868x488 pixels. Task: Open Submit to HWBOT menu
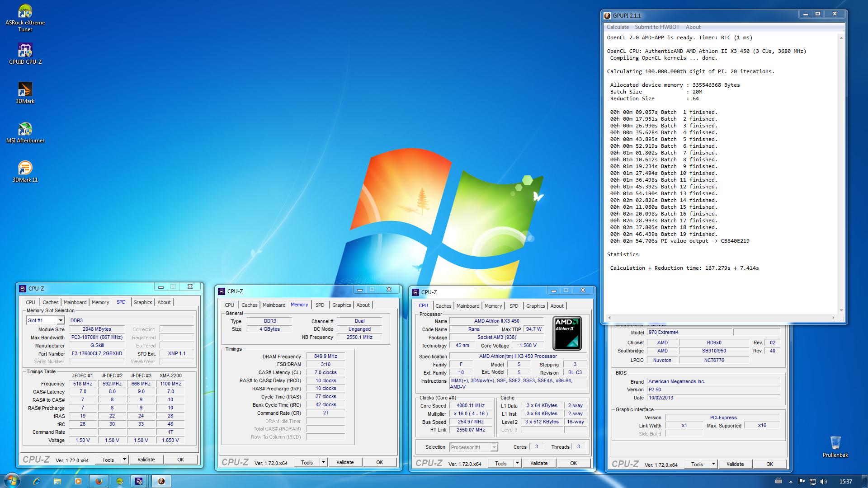click(x=657, y=27)
